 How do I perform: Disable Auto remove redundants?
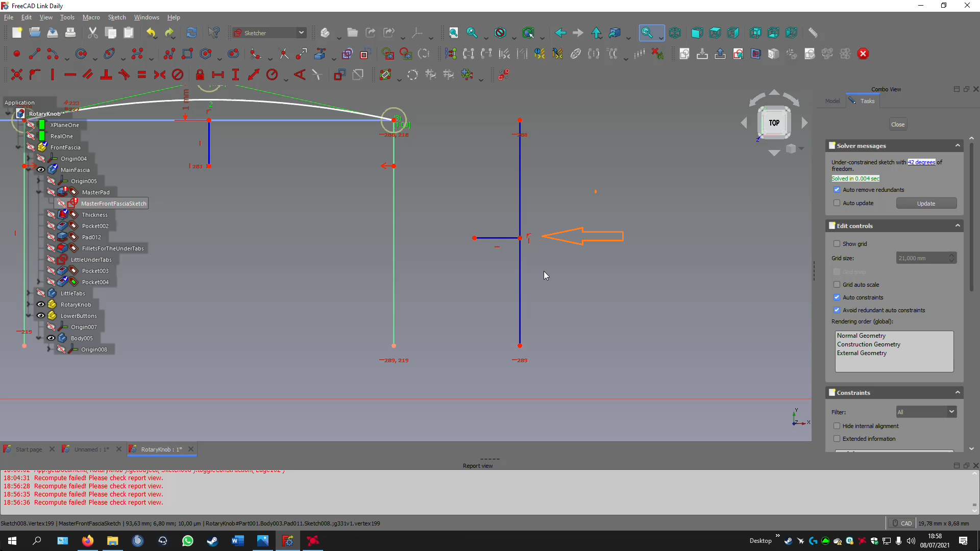[838, 189]
